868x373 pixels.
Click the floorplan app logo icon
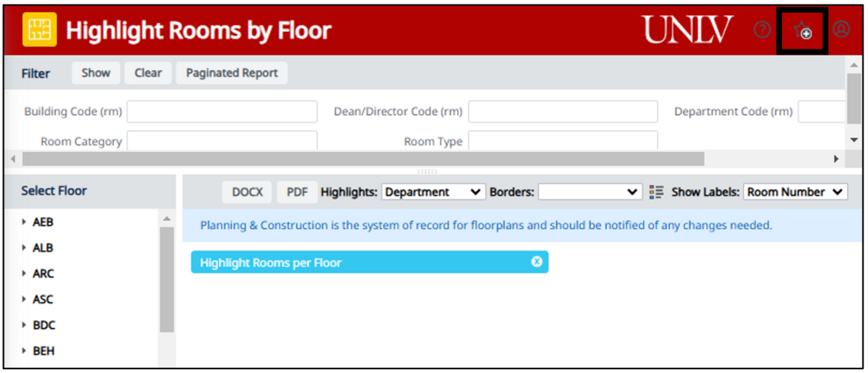coord(34,30)
